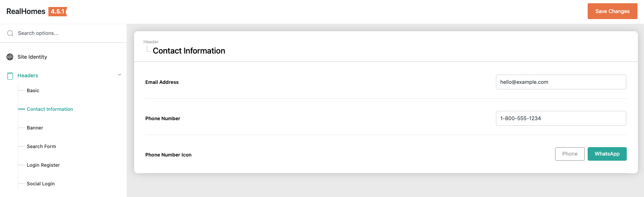This screenshot has height=197, width=644.
Task: Click the Save Changes button
Action: 612,11
